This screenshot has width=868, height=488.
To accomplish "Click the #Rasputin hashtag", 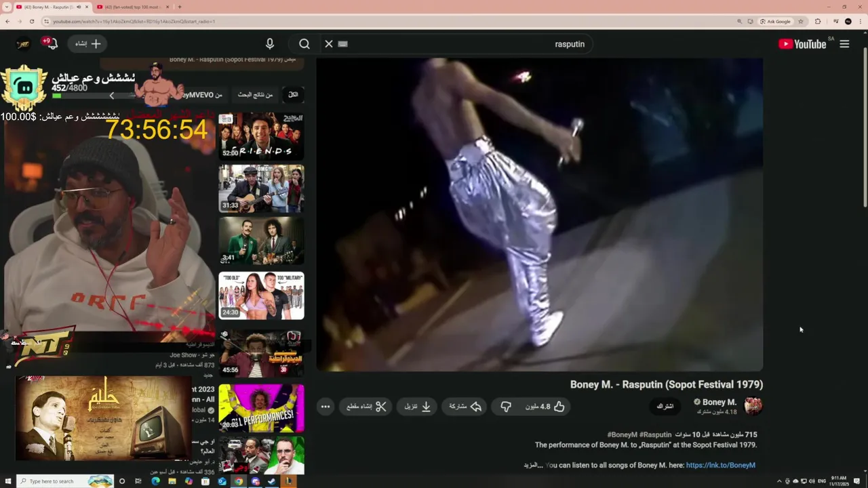I will (655, 434).
